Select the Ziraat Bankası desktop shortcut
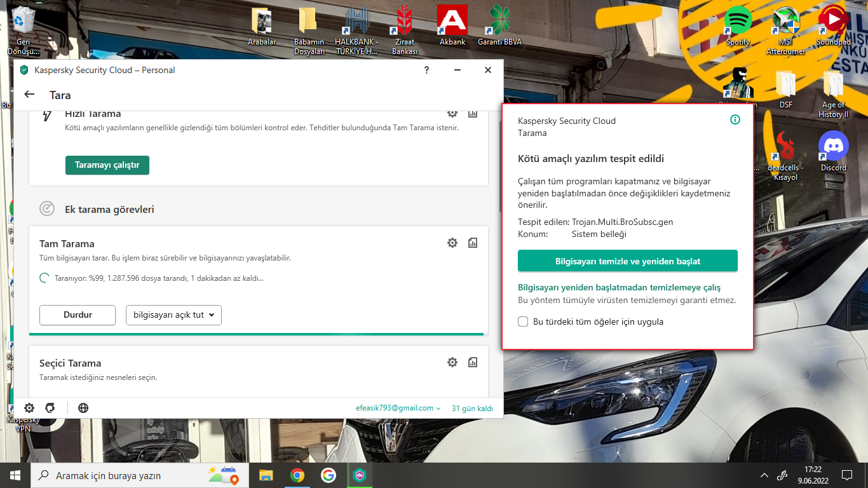This screenshot has width=868, height=488. [x=405, y=30]
